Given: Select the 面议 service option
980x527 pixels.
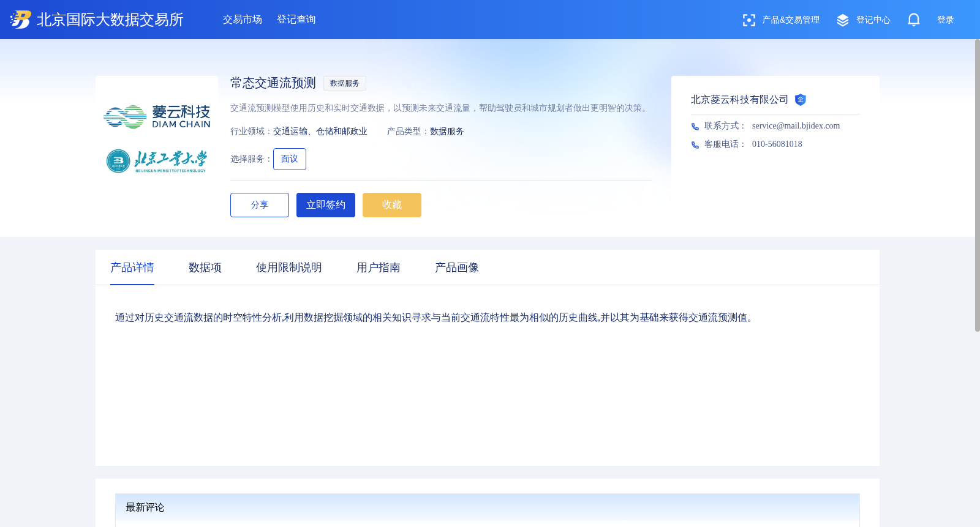Looking at the screenshot, I should point(290,159).
